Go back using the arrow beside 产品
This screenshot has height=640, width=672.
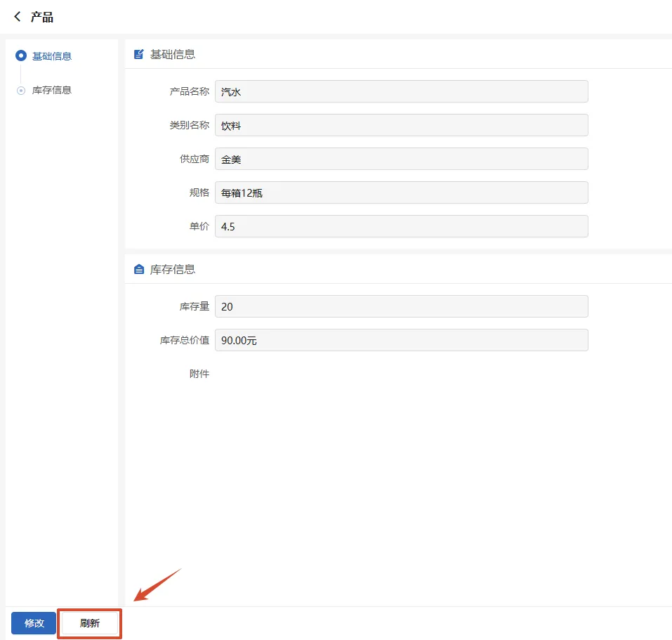pyautogui.click(x=18, y=17)
